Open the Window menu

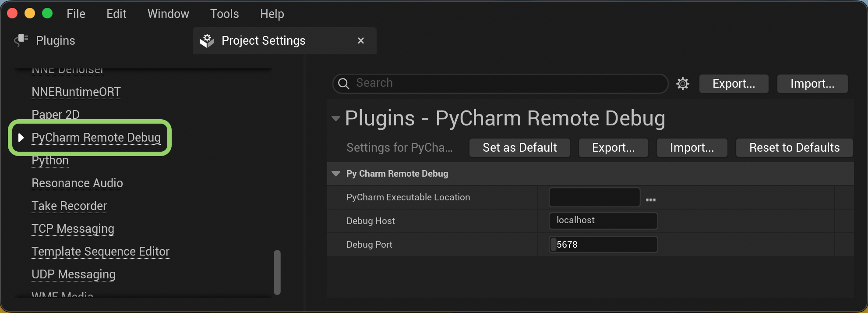pyautogui.click(x=168, y=14)
